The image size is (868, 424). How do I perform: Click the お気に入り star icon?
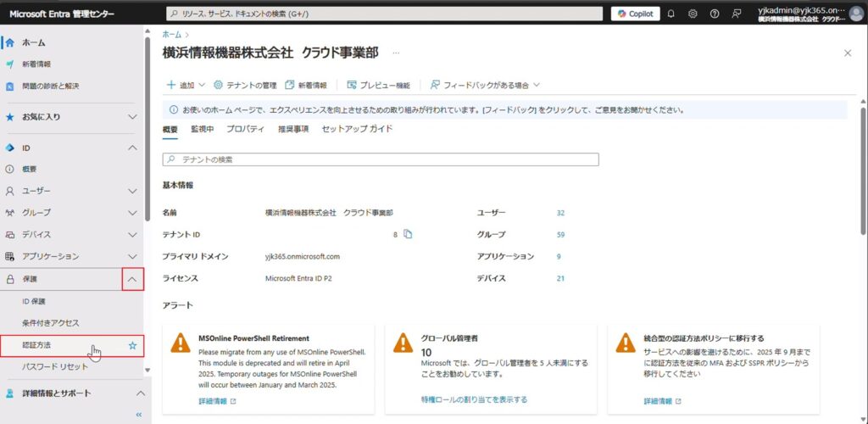click(9, 117)
